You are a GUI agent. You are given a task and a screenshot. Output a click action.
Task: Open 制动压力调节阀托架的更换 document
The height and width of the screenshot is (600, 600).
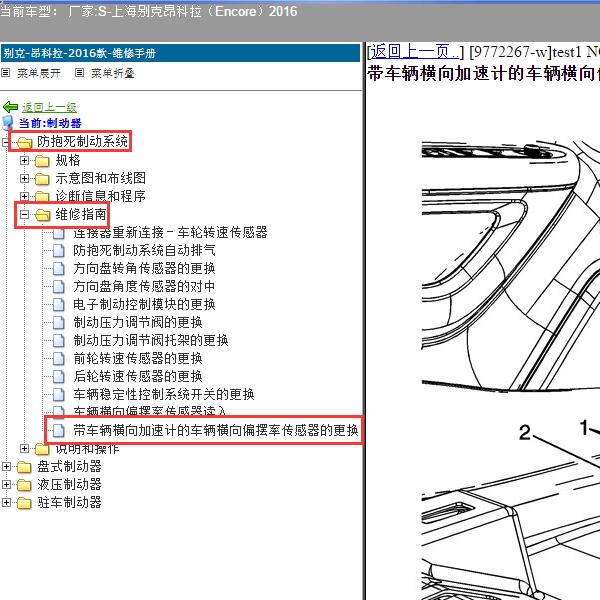pos(151,340)
